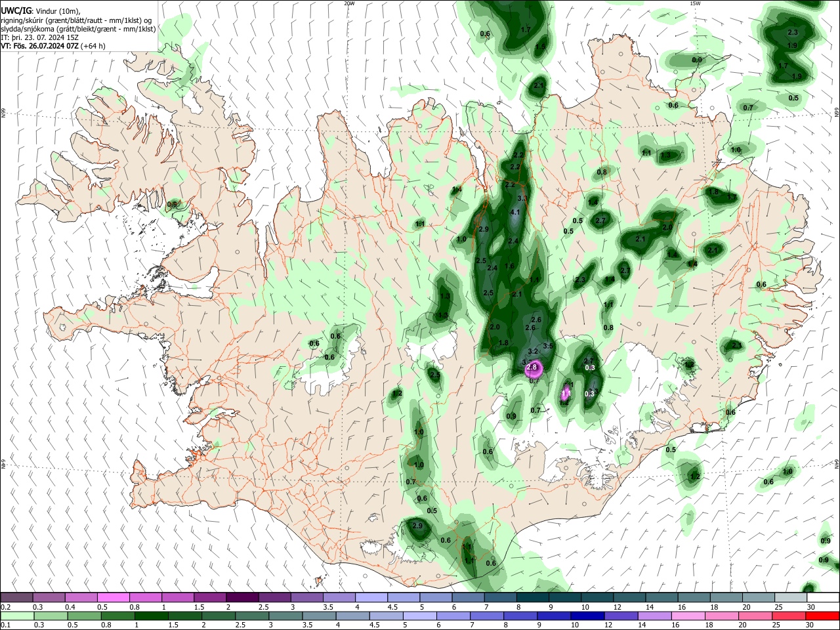The image size is (840, 630).
Task: Click the bright red 30 mm legend swatch
Action: [x=823, y=616]
